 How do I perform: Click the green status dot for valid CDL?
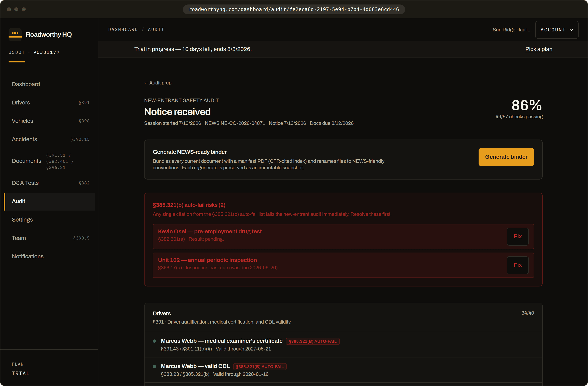coord(154,366)
